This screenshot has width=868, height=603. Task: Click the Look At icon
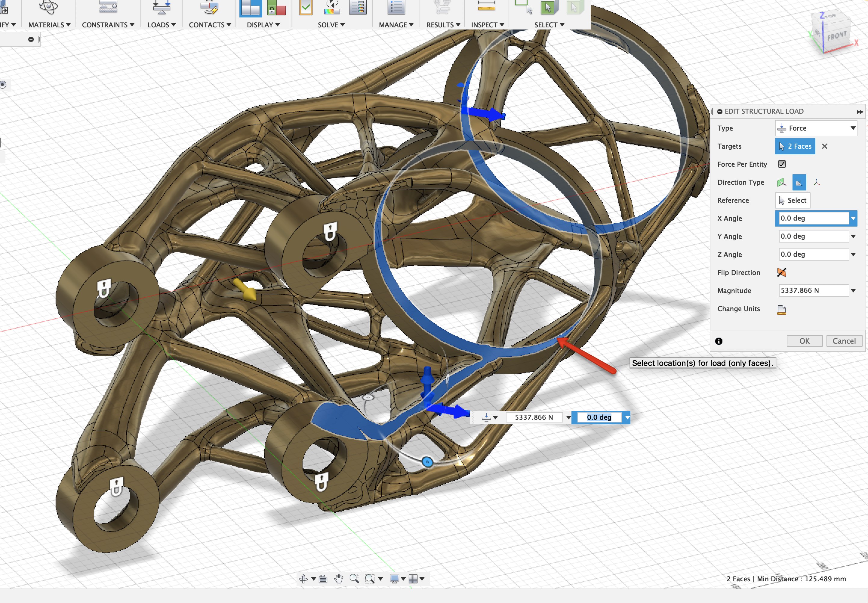click(x=323, y=578)
